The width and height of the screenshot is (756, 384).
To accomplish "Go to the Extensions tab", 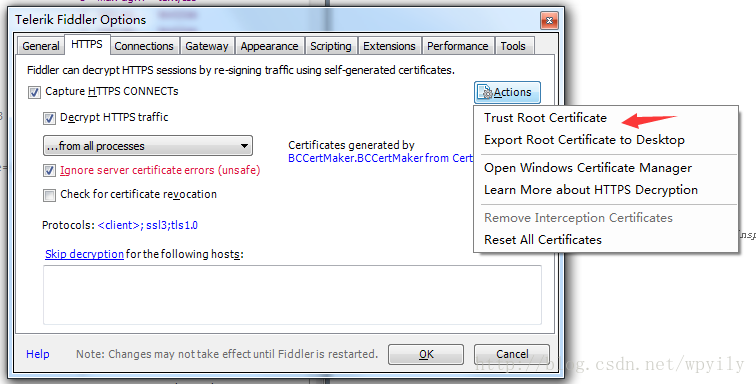I will tap(389, 46).
